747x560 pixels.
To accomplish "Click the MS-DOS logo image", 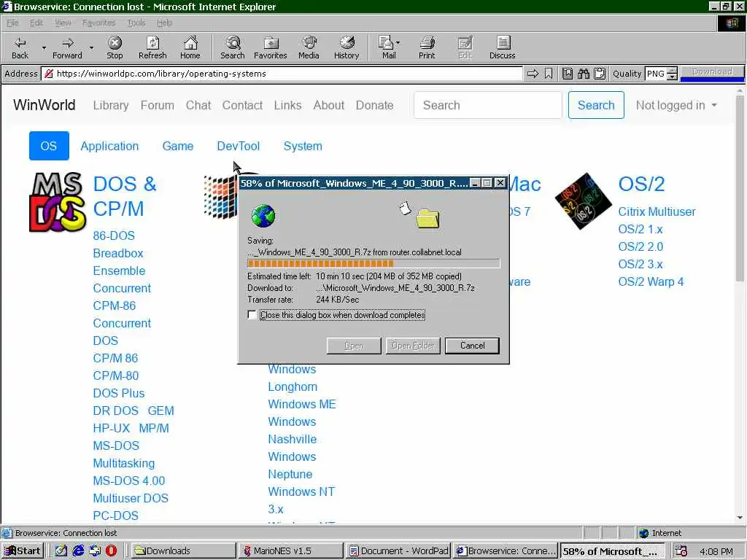I will point(58,202).
